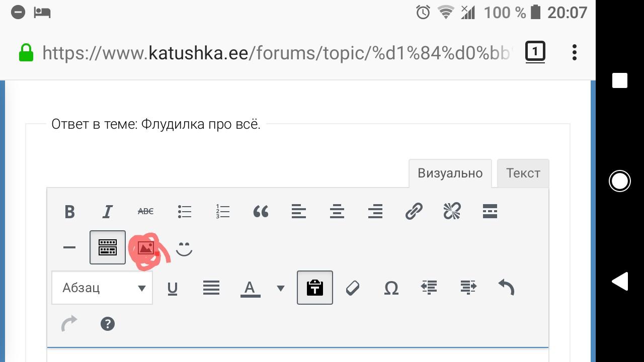
Task: Apply text color with the A button
Action: tap(250, 288)
